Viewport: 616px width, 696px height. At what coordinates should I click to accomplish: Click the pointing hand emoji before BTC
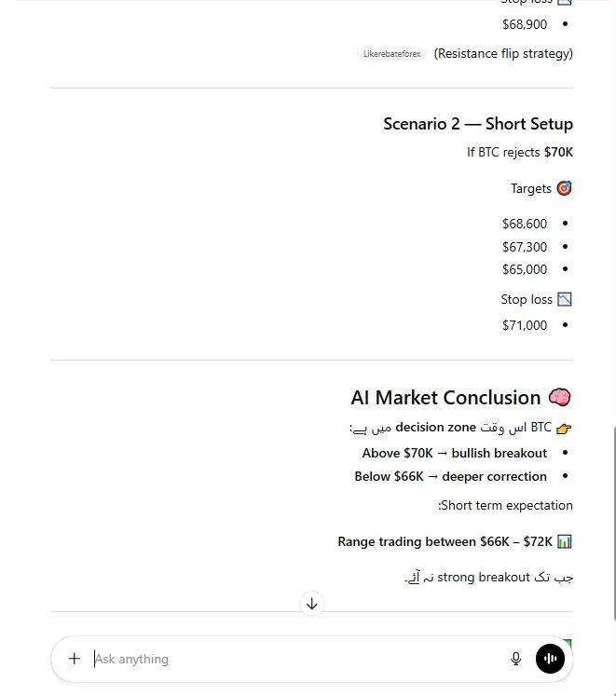[x=564, y=428]
